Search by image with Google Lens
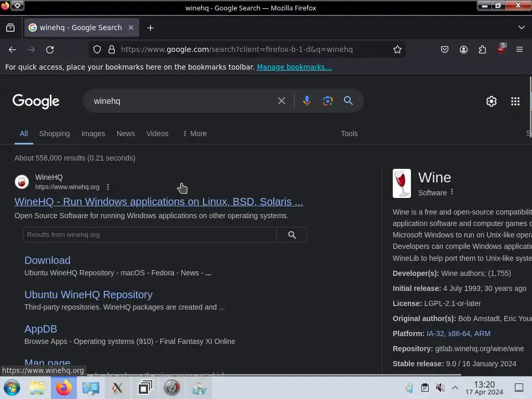The image size is (532, 399). click(x=327, y=101)
